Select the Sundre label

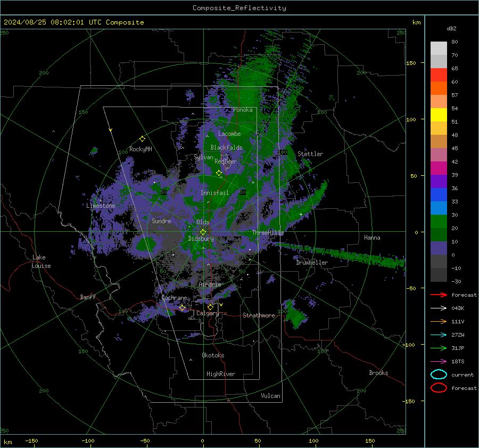click(x=161, y=221)
